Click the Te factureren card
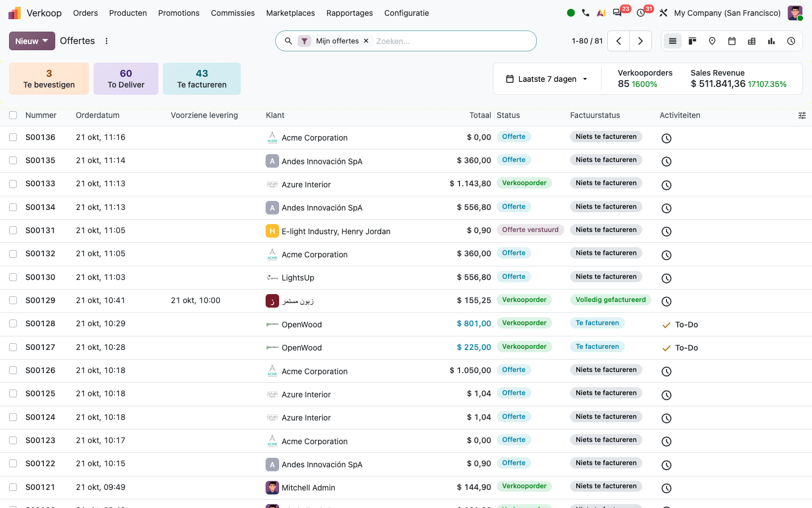The image size is (812, 508). tap(202, 78)
